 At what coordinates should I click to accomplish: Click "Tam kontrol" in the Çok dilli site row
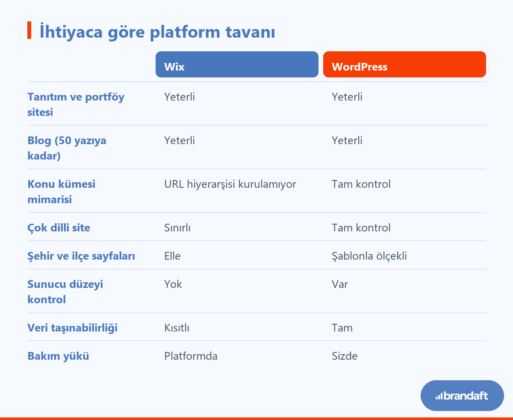pos(361,228)
